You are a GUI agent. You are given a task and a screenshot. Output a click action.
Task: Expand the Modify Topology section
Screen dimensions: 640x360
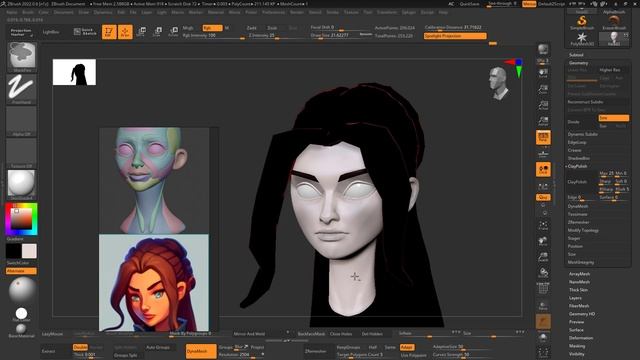pyautogui.click(x=583, y=231)
